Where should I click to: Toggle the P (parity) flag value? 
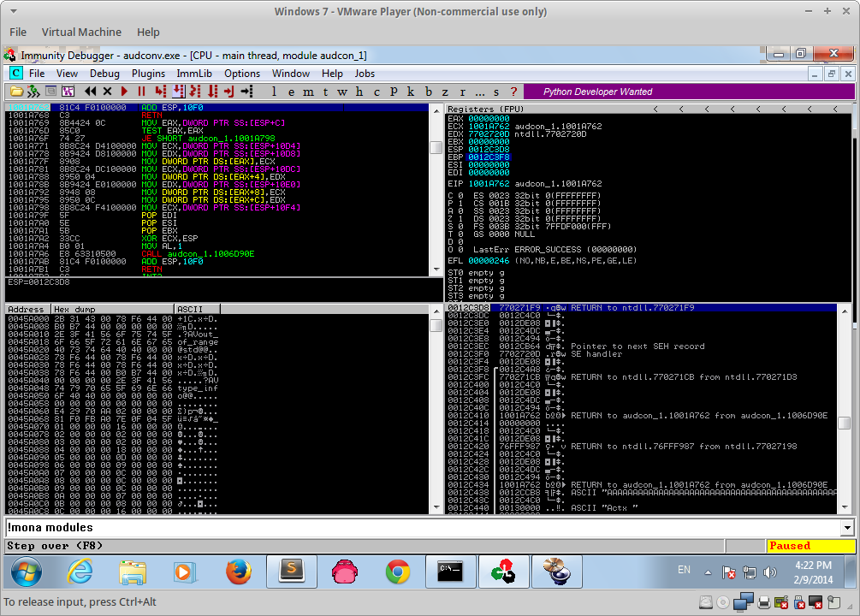pos(460,203)
